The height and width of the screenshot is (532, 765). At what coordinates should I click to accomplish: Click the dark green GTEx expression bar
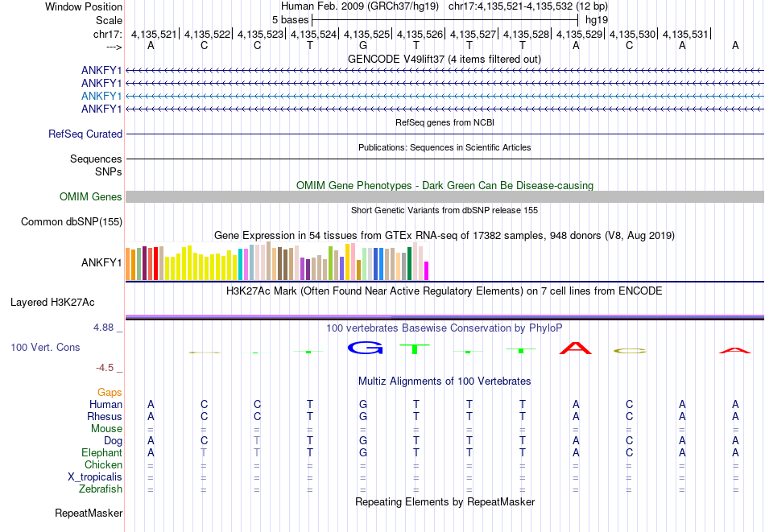point(409,264)
